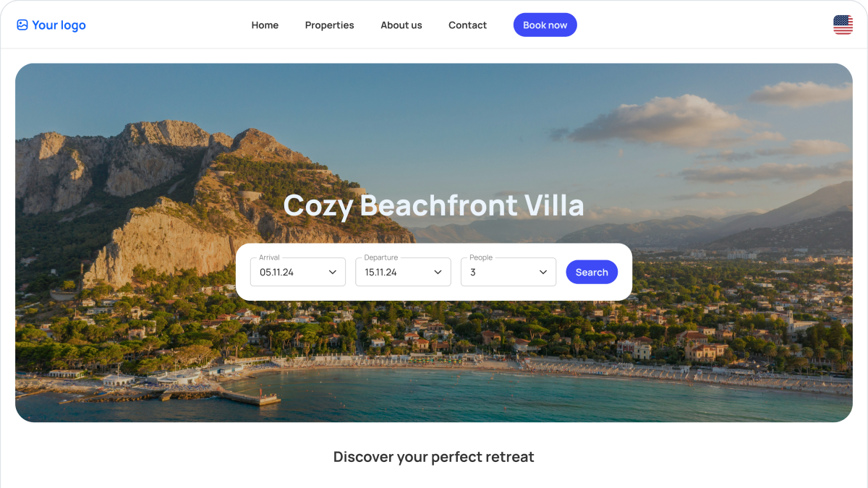Open the Properties menu item
The width and height of the screenshot is (868, 488).
329,25
